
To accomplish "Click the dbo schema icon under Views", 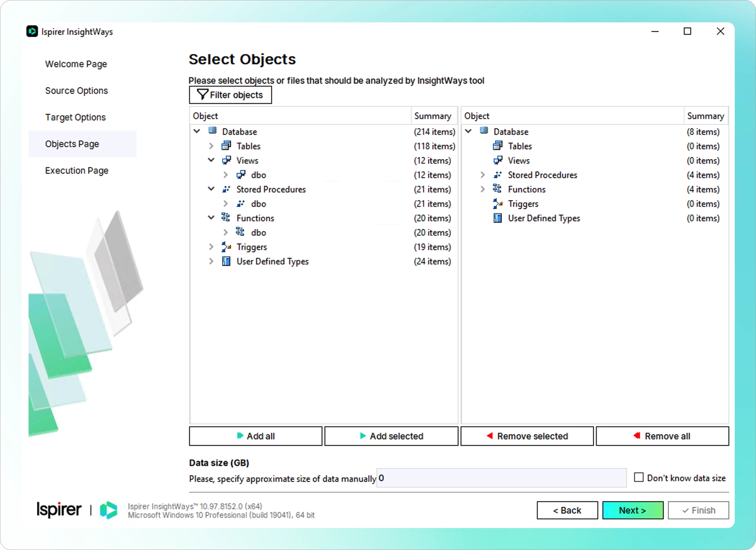I will (x=241, y=174).
